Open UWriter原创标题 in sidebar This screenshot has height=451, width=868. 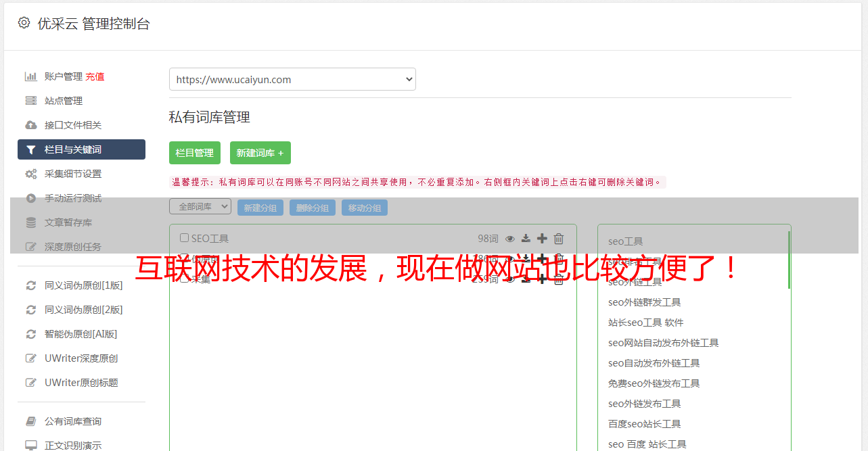(x=81, y=383)
